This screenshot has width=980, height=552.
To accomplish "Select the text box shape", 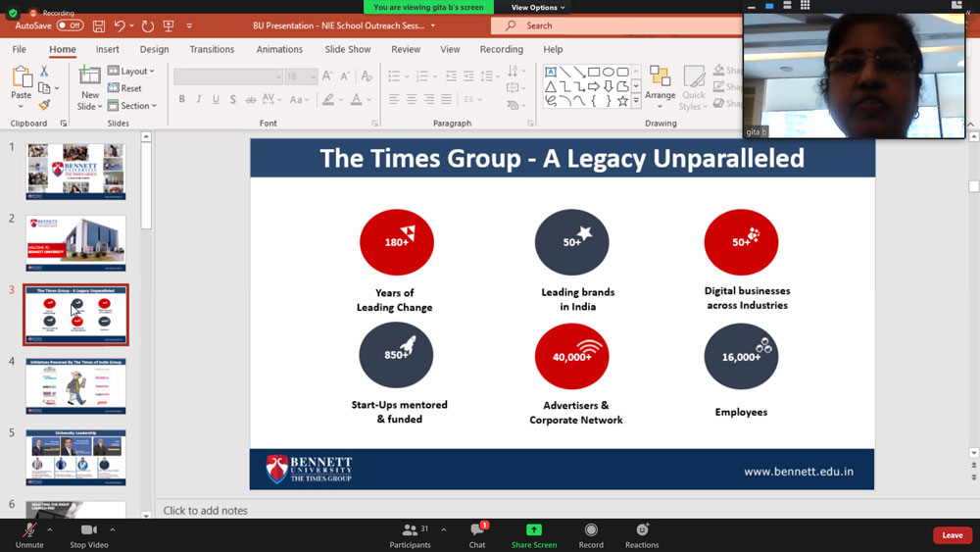I will [550, 72].
